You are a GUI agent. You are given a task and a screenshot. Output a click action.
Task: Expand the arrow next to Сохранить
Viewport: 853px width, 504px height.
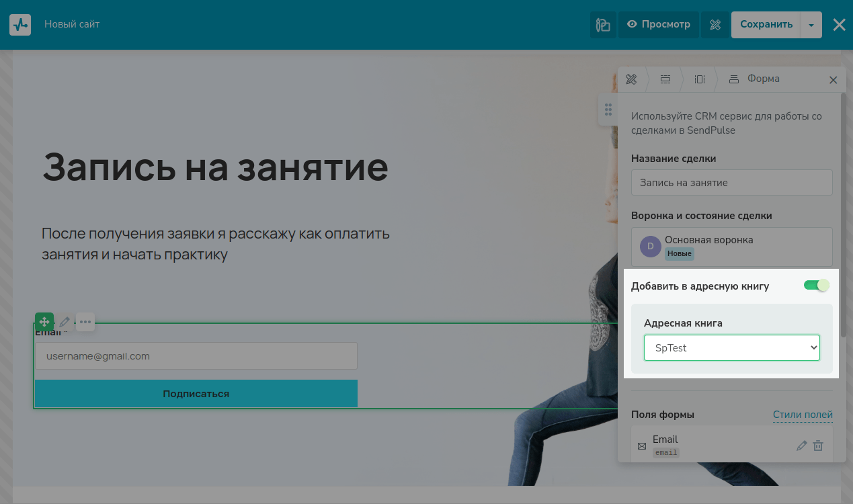pyautogui.click(x=811, y=25)
